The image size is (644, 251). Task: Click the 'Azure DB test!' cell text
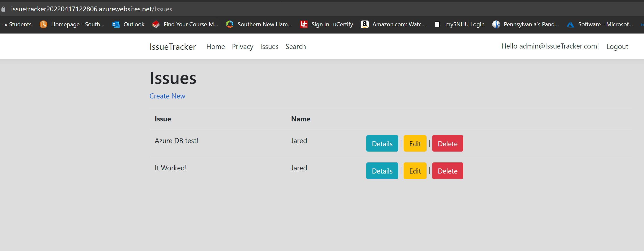(176, 141)
